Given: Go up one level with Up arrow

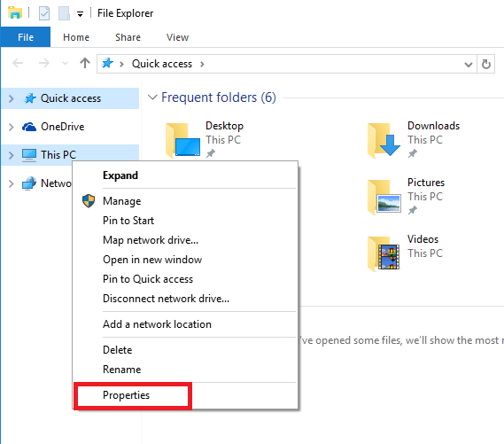Looking at the screenshot, I should (x=85, y=63).
